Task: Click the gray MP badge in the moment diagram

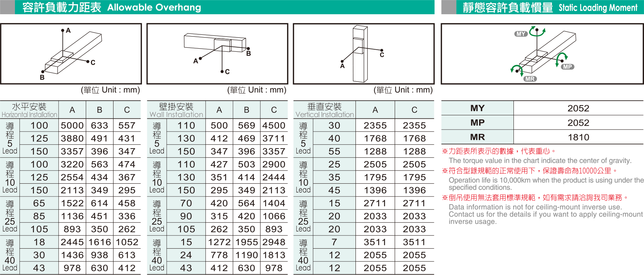Action: 568,67
